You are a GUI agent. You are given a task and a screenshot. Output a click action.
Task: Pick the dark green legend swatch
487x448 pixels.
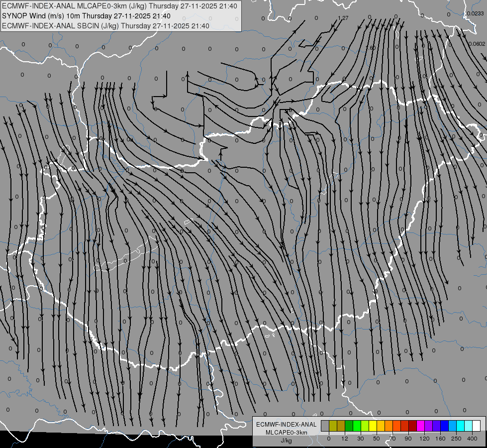pos(349,426)
